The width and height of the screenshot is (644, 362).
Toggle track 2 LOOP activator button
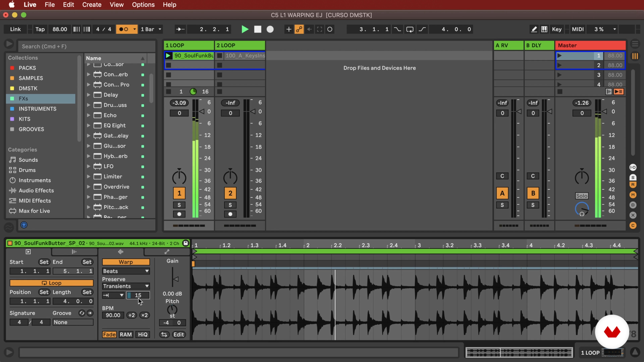coord(230,193)
